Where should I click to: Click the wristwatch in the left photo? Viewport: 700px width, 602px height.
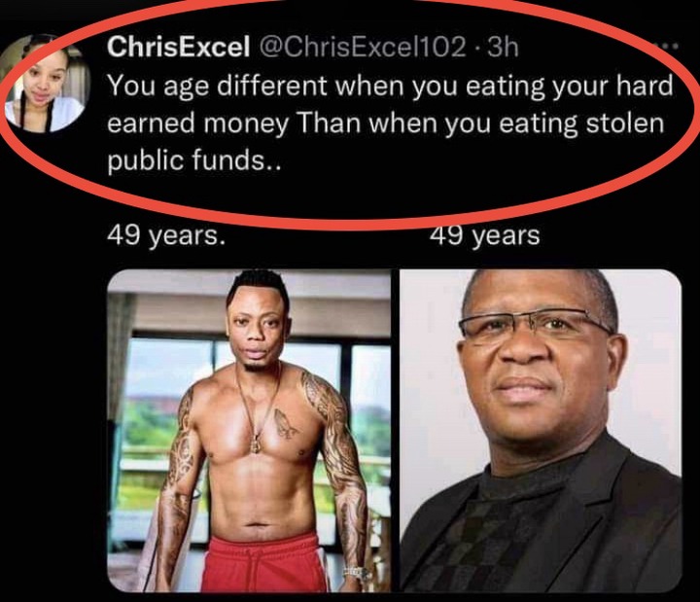(357, 574)
